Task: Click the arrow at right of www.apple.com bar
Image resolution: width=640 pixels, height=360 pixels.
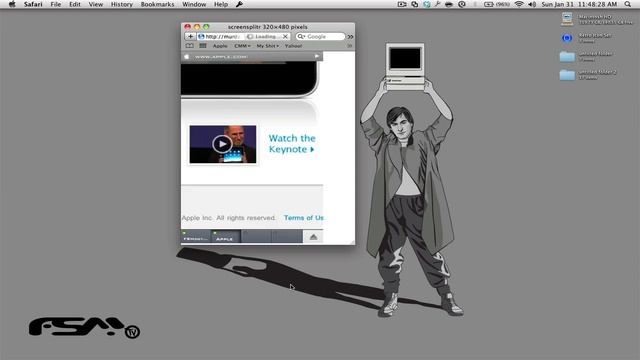Action: 317,56
